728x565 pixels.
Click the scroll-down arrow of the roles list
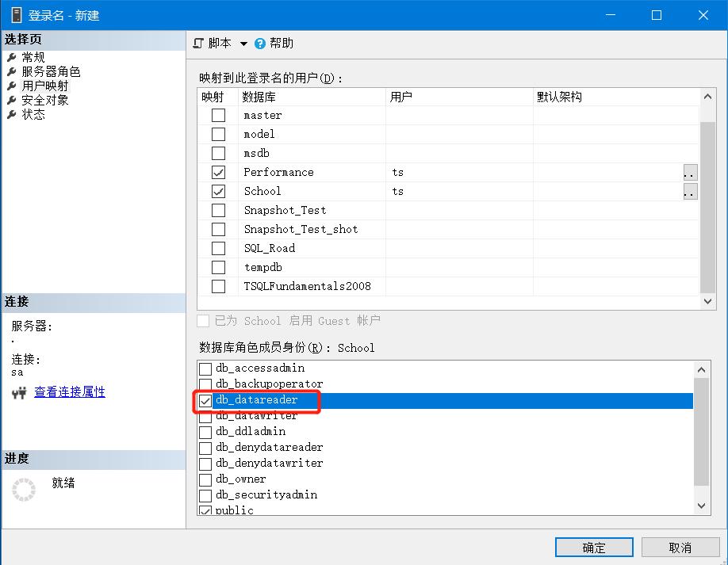coord(700,505)
